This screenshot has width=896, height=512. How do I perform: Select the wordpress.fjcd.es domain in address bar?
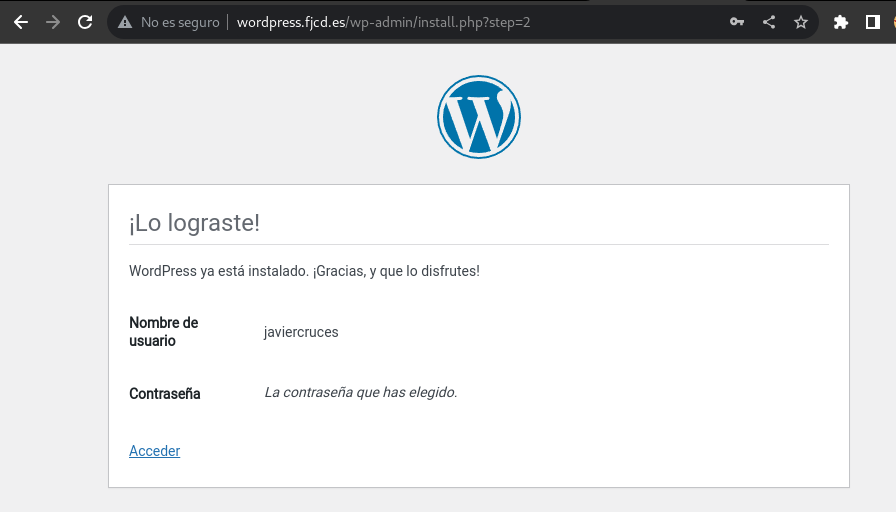click(291, 22)
